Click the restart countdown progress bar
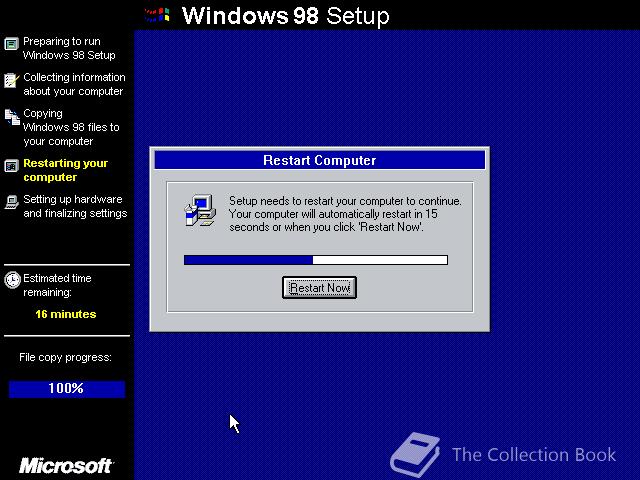Image resolution: width=640 pixels, height=480 pixels. point(316,260)
